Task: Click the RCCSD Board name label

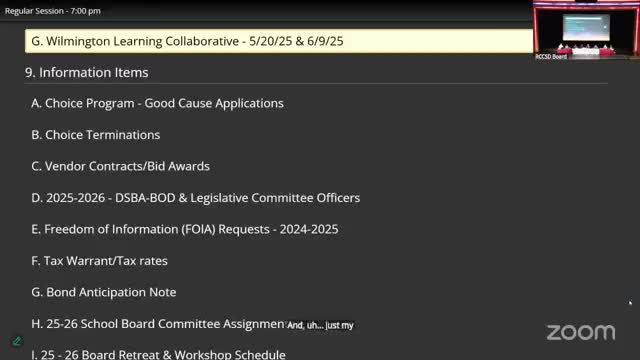Action: pyautogui.click(x=551, y=57)
